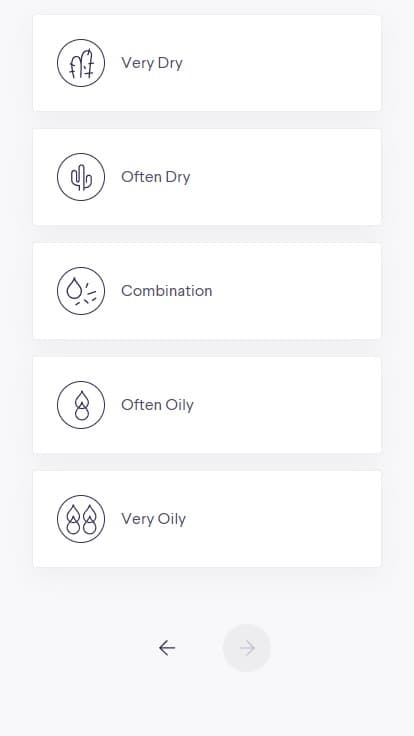This screenshot has height=736, width=414.
Task: Click the cactus cluster icon for Very Dry
Action: (81, 63)
